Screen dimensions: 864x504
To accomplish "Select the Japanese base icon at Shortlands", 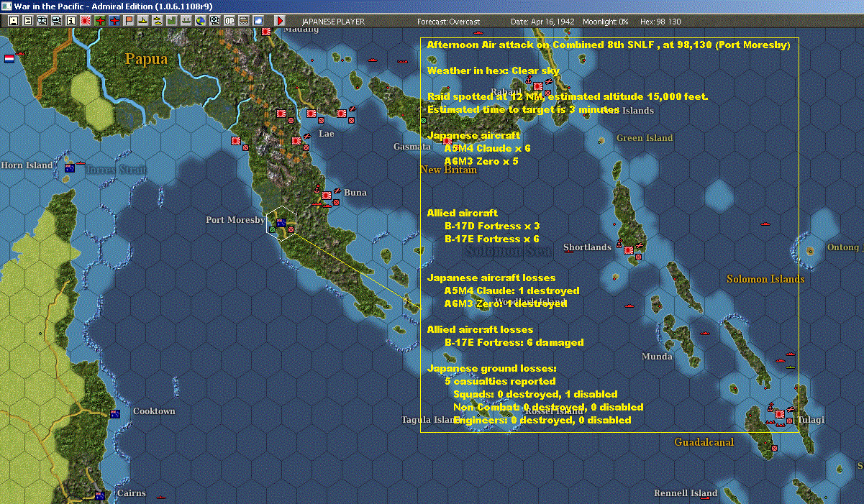I will point(629,249).
